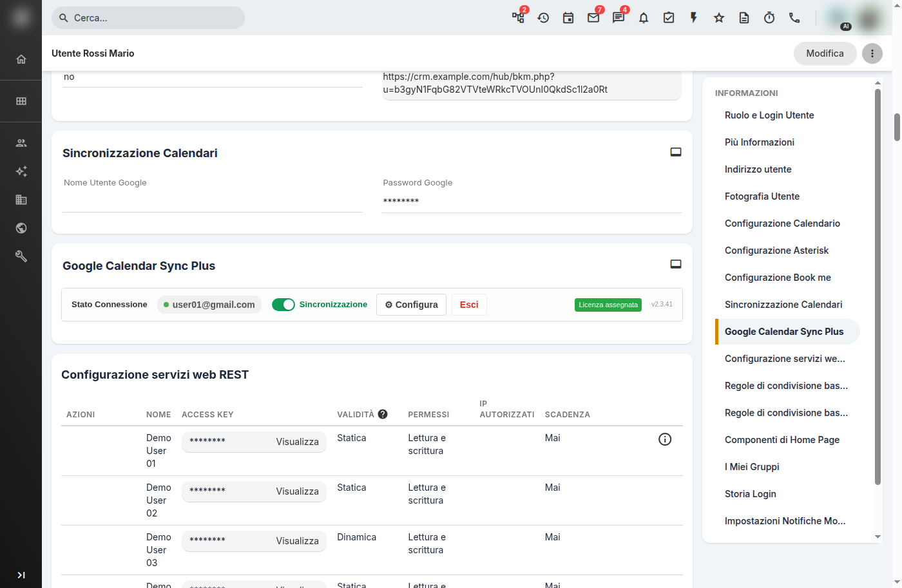This screenshot has width=902, height=588.
Task: Go to 'Componenti di Home Page' section
Action: click(x=782, y=440)
